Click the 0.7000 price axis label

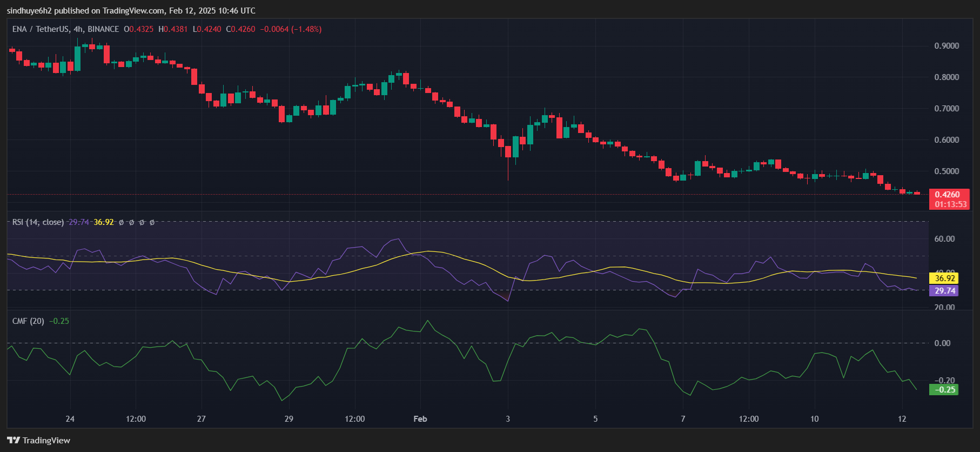pos(947,109)
